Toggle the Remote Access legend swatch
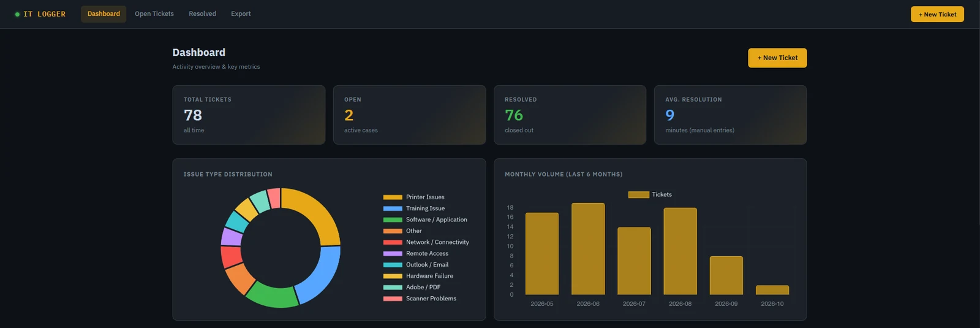980x328 pixels. coord(393,254)
